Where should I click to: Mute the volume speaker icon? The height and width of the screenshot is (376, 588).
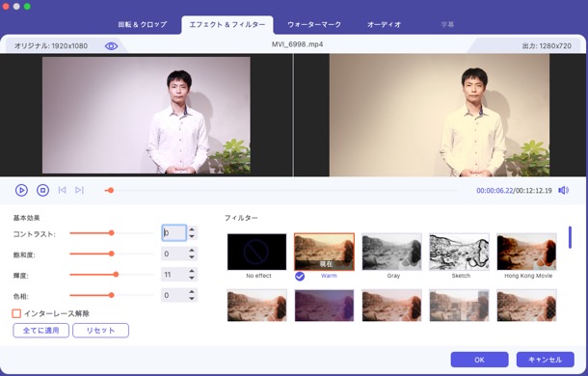coord(563,190)
